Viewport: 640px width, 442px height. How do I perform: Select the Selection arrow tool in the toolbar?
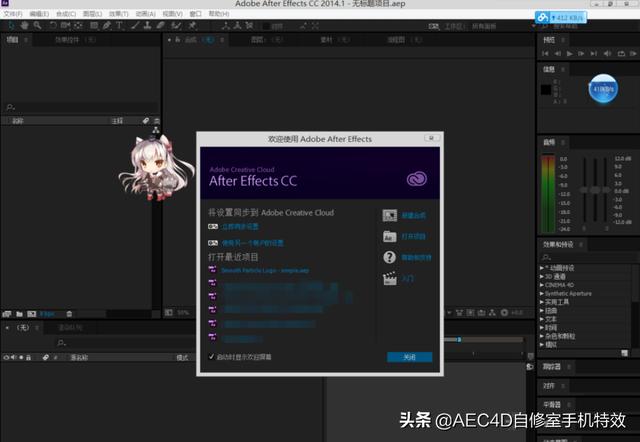point(11,26)
